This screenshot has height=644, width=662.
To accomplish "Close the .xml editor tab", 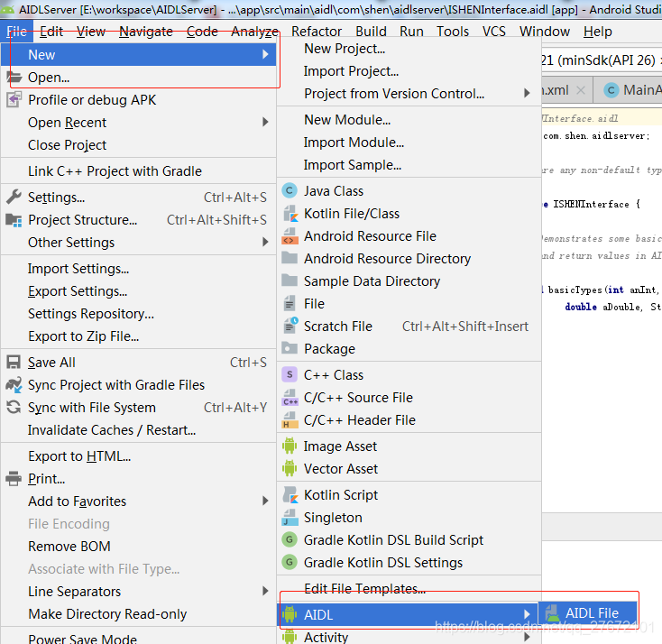I will (x=581, y=90).
